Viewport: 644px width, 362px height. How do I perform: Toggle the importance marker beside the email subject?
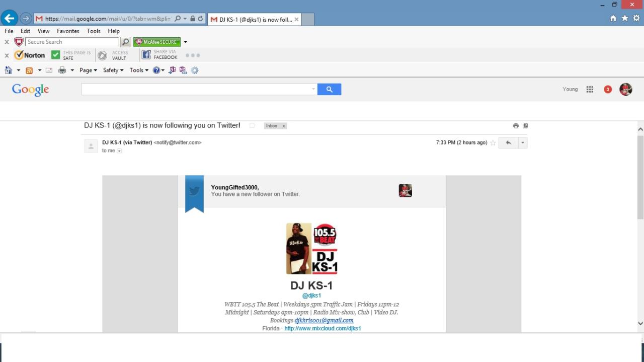click(x=253, y=126)
